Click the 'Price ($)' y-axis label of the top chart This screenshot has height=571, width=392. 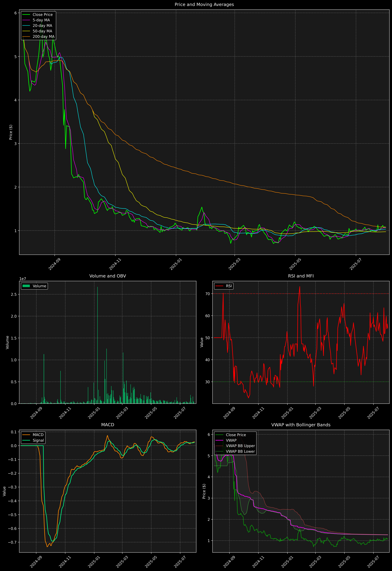click(11, 132)
